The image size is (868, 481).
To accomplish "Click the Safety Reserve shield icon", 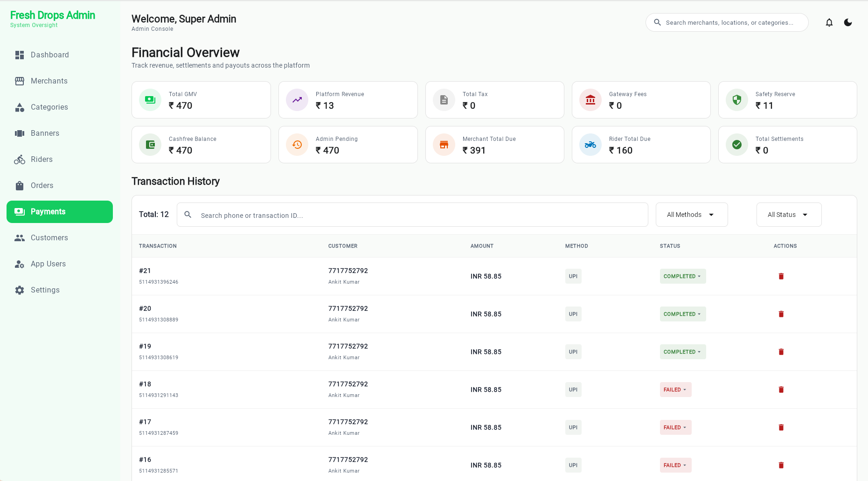I will (x=737, y=100).
